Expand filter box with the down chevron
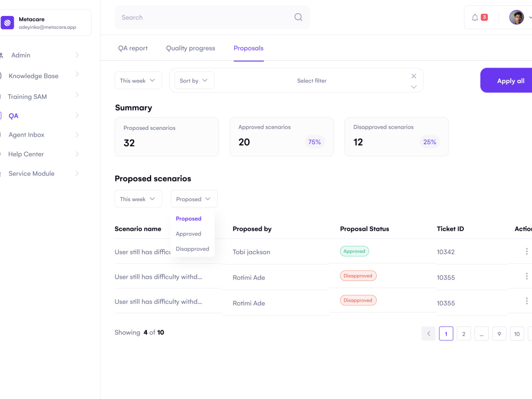The height and width of the screenshot is (399, 532). (x=413, y=87)
